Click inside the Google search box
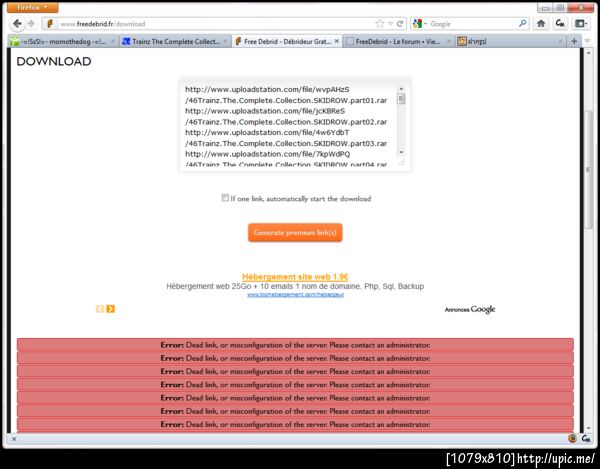Screen dimensions: 600x469 tap(473, 24)
